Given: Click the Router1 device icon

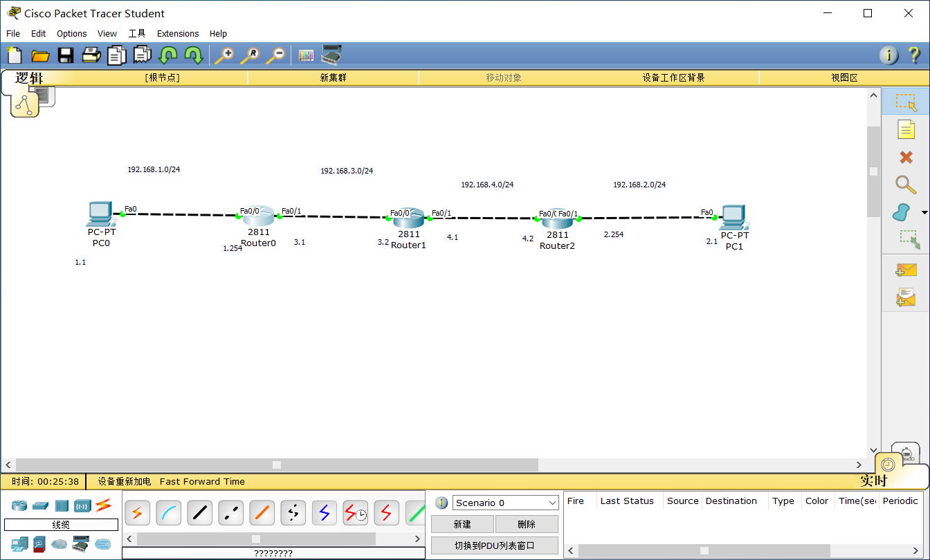Looking at the screenshot, I should pyautogui.click(x=408, y=219).
